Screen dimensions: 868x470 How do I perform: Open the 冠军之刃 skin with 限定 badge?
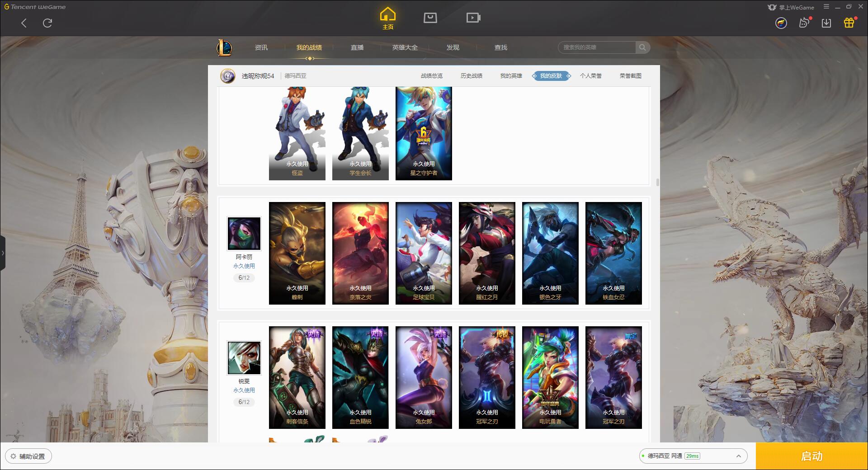click(613, 377)
